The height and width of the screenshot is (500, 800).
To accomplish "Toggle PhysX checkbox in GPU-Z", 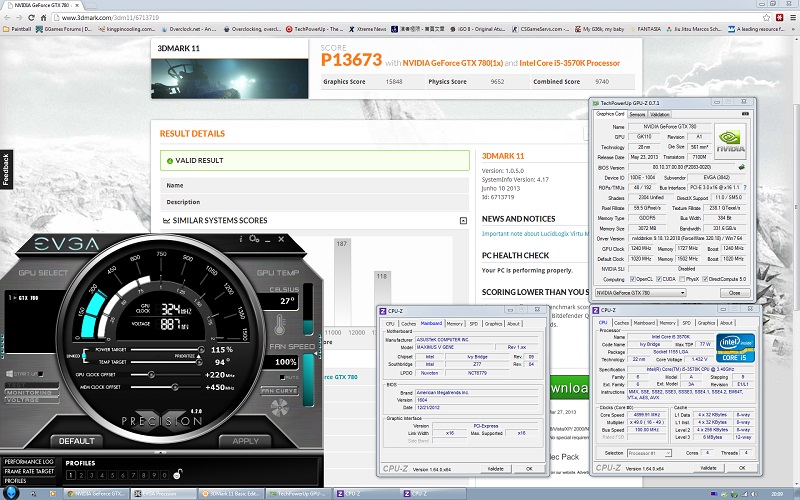I will [682, 279].
